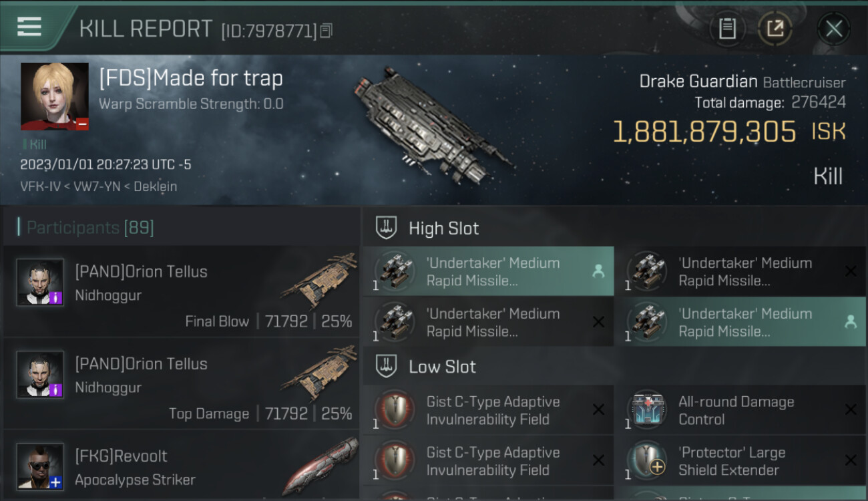Tap the 'Protector' Large Shield Extender icon
Screen dimensions: 868x501
tap(648, 461)
